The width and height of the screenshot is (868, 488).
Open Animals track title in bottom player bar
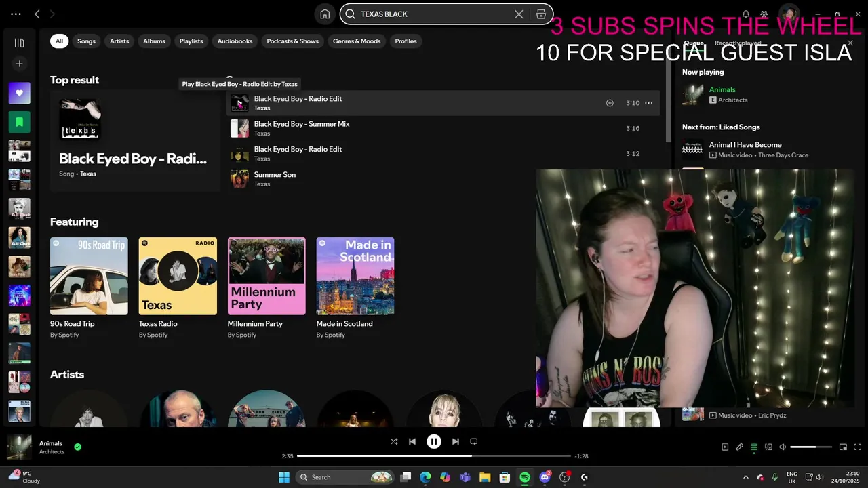51,443
